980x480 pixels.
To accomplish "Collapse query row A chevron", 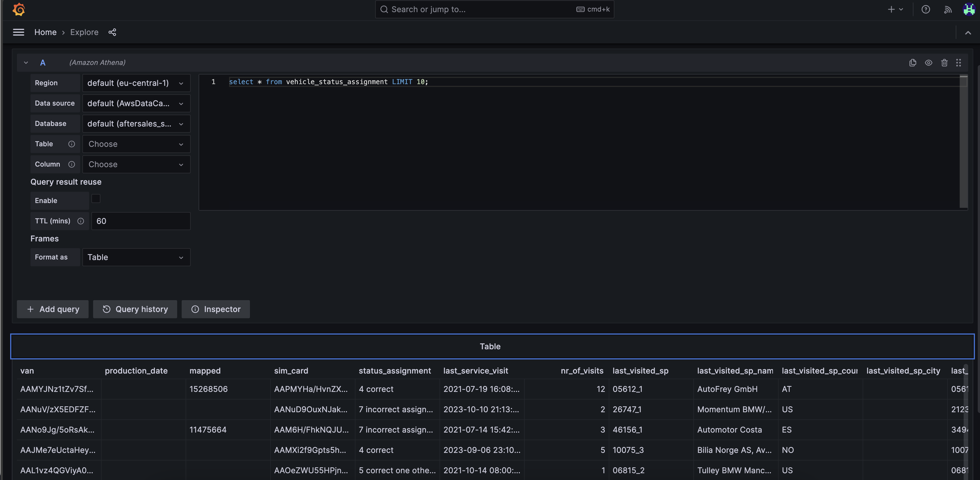I will click(26, 62).
